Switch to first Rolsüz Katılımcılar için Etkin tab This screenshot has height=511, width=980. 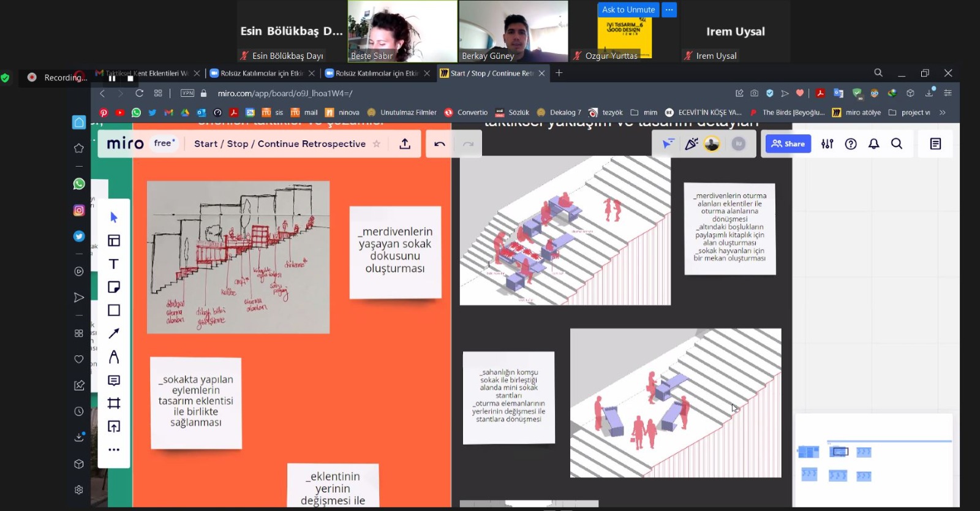[x=262, y=73]
